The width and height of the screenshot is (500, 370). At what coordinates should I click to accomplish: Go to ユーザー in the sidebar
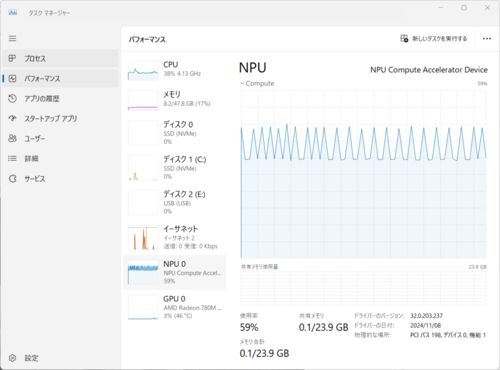click(x=61, y=138)
